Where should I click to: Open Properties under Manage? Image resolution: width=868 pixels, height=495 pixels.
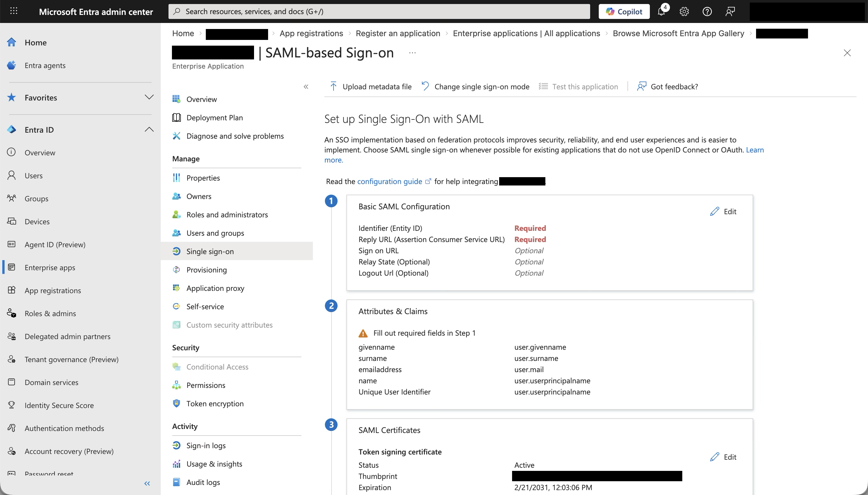203,178
